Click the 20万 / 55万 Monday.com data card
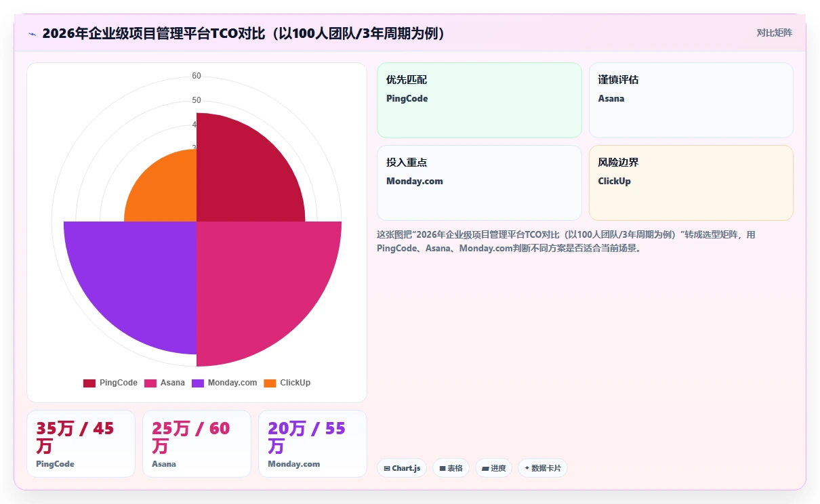820x504 pixels. point(312,444)
